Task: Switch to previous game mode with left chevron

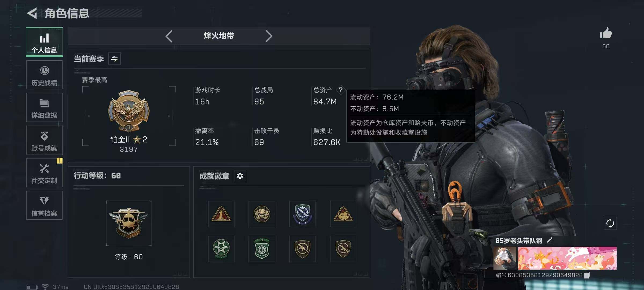Action: pyautogui.click(x=169, y=36)
